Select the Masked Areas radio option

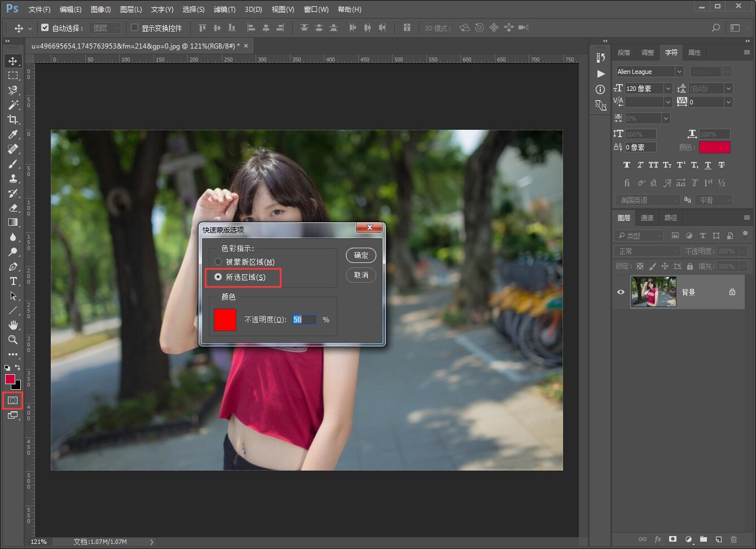218,262
